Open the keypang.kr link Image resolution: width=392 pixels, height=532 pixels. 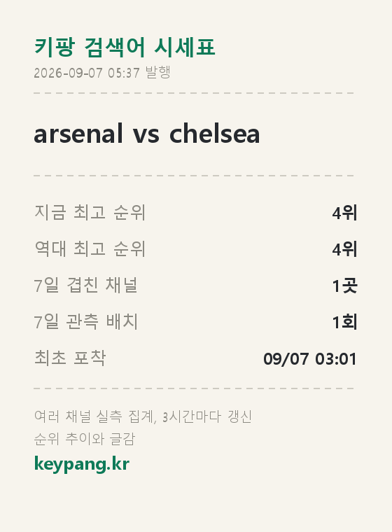point(82,464)
